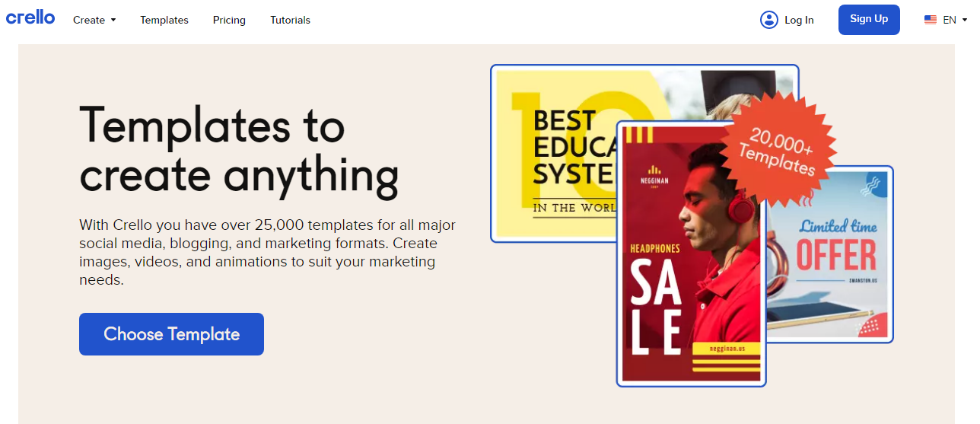The width and height of the screenshot is (980, 424).
Task: Click the Crello logo
Action: pos(30,18)
